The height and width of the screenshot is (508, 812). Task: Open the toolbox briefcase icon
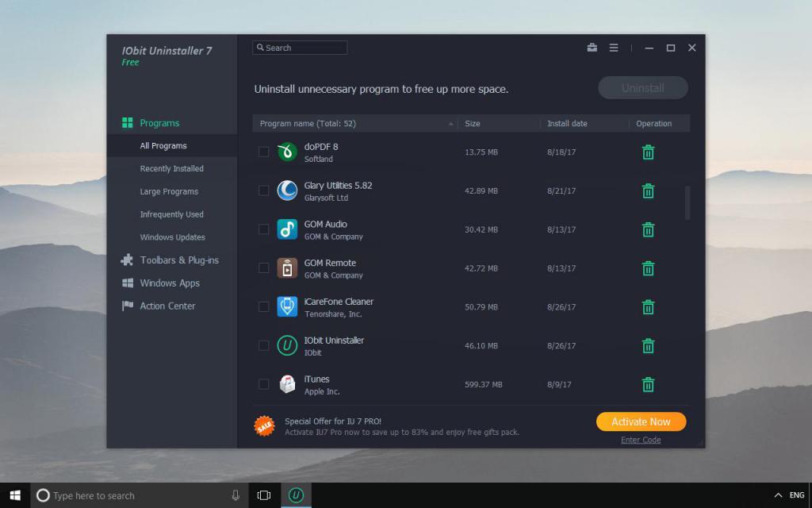pyautogui.click(x=592, y=48)
